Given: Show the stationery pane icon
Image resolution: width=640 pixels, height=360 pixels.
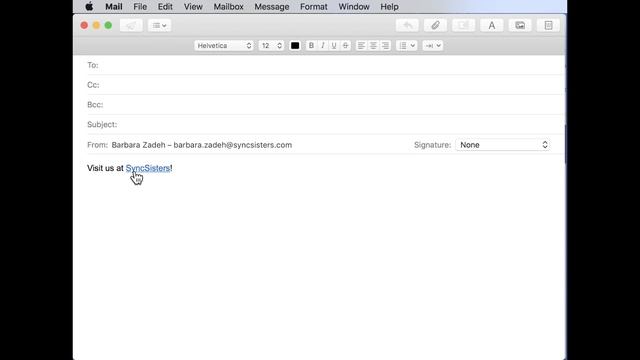Looking at the screenshot, I should tap(548, 25).
